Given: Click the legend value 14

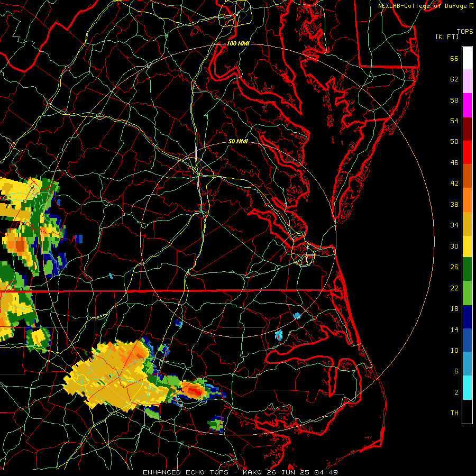Looking at the screenshot, I should (454, 329).
